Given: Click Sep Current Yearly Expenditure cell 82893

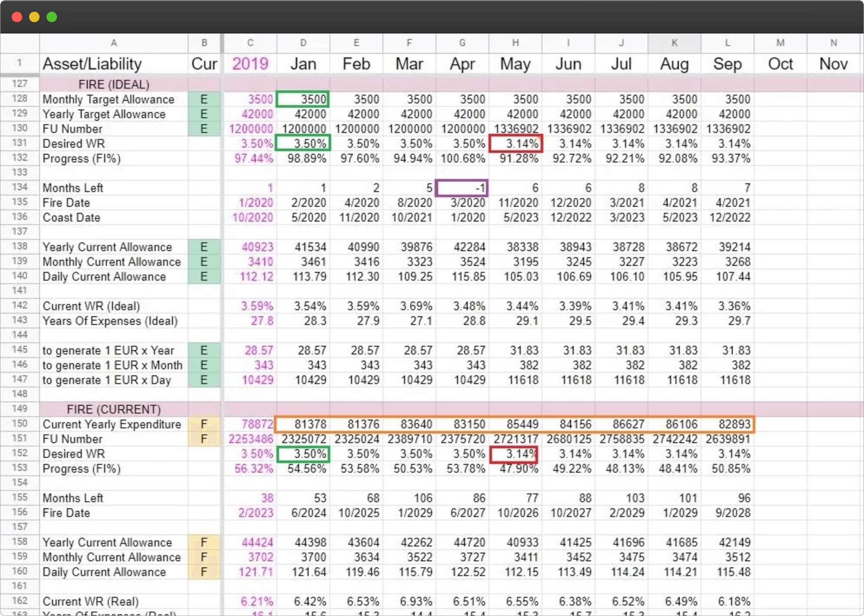Looking at the screenshot, I should pos(728,424).
